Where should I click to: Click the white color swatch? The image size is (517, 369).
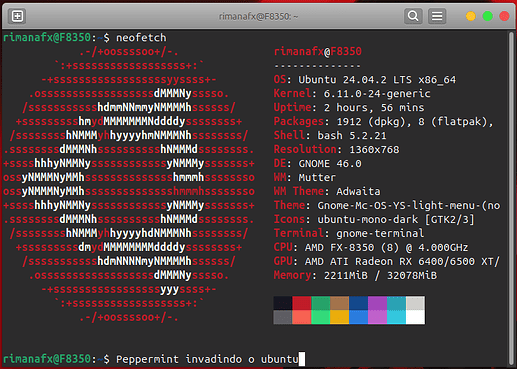tap(415, 317)
